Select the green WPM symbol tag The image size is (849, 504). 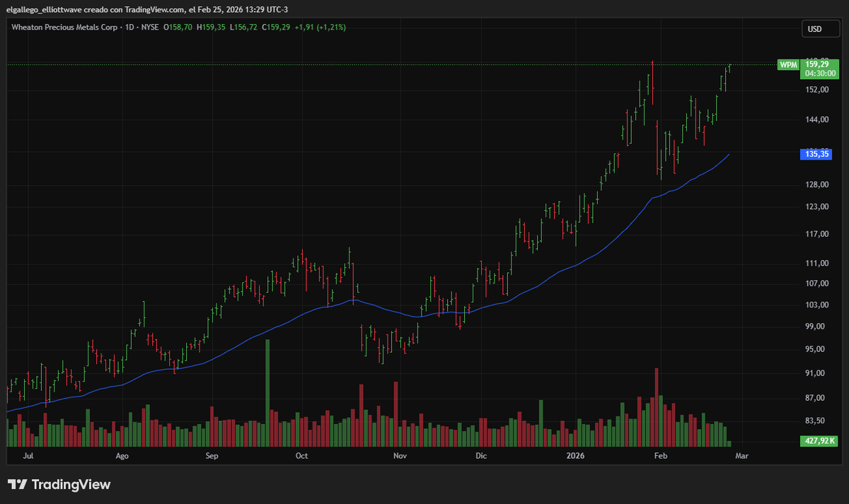click(788, 64)
